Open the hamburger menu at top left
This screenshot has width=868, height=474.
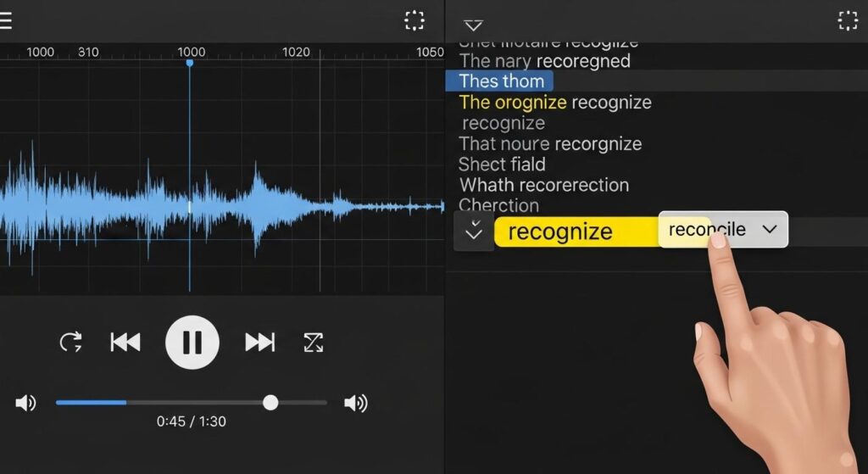(x=5, y=21)
